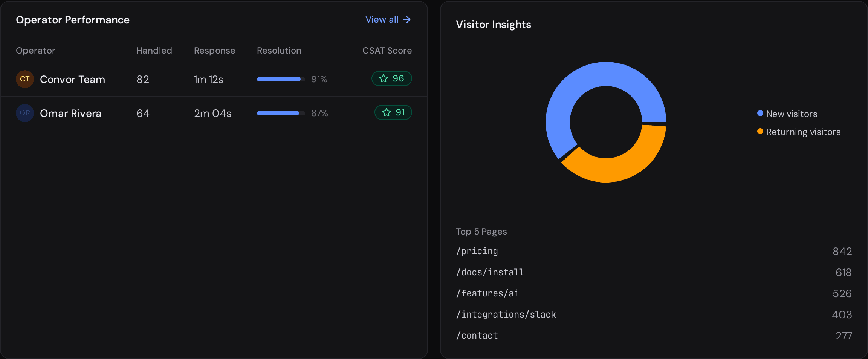Click the response time 2m 04s
868x359 pixels.
212,114
